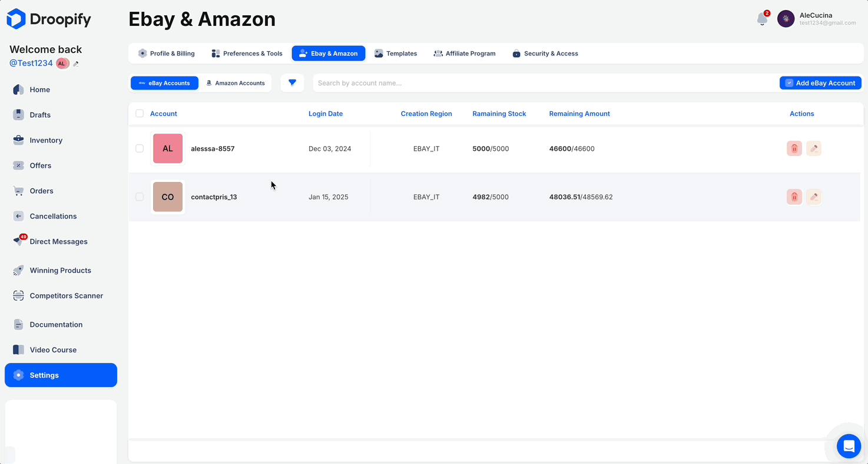Open the filter funnel dropdown
This screenshot has width=868, height=464.
click(x=292, y=83)
